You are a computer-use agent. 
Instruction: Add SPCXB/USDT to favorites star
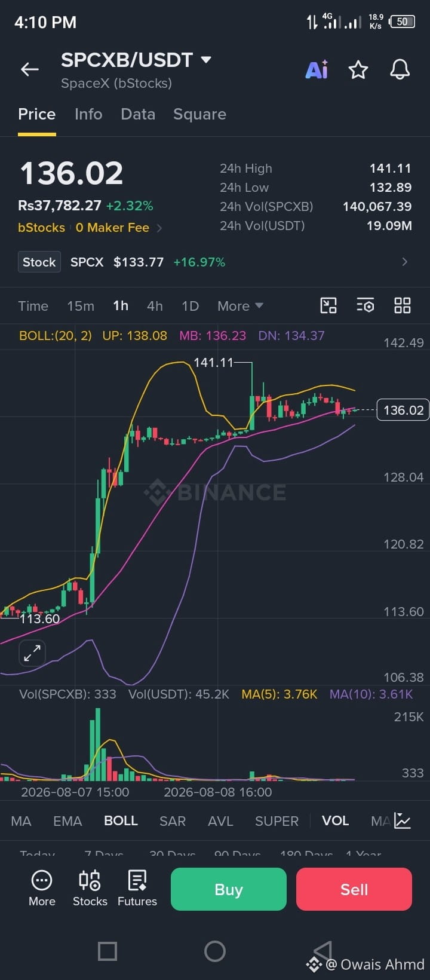(358, 70)
